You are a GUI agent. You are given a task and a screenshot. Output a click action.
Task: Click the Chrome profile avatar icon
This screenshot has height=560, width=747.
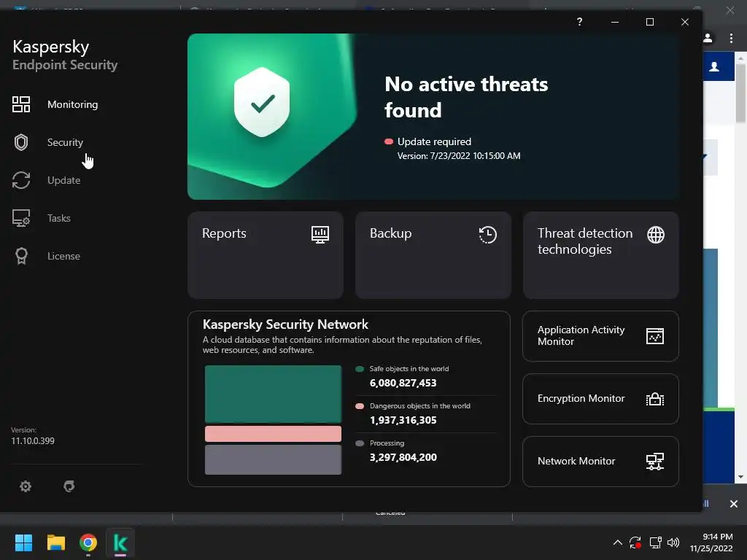(x=708, y=38)
